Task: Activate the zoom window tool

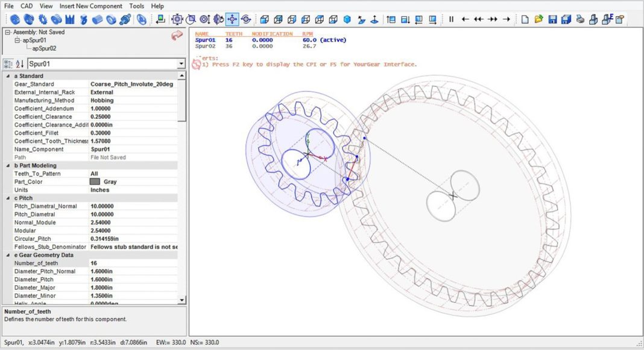Action: pyautogui.click(x=191, y=19)
